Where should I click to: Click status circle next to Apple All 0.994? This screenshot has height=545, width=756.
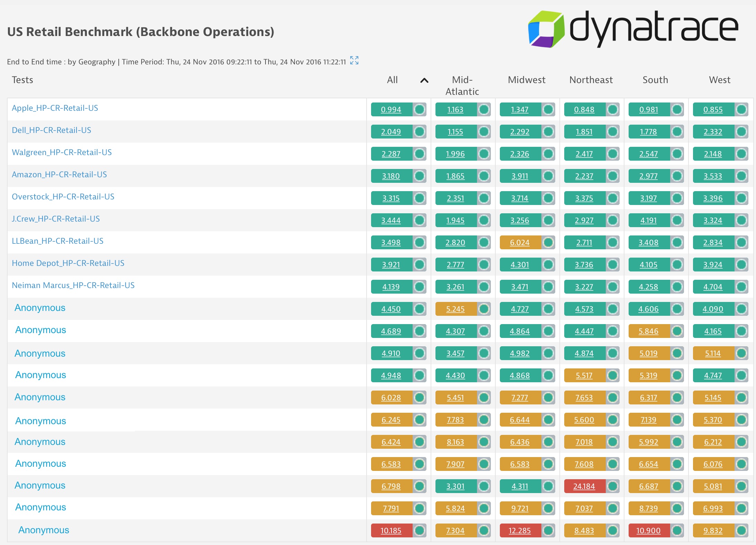[420, 109]
